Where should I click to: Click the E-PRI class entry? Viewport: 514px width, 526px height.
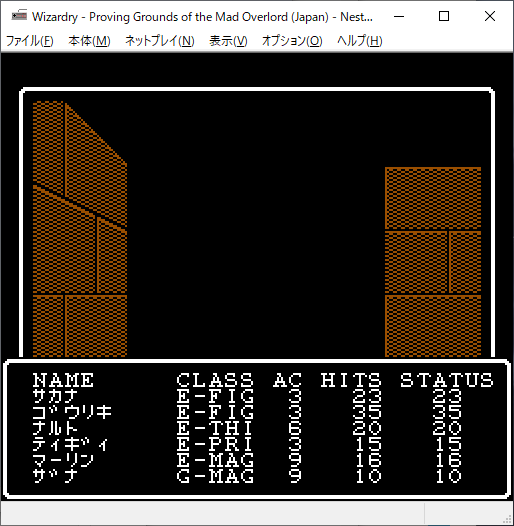[x=215, y=444]
